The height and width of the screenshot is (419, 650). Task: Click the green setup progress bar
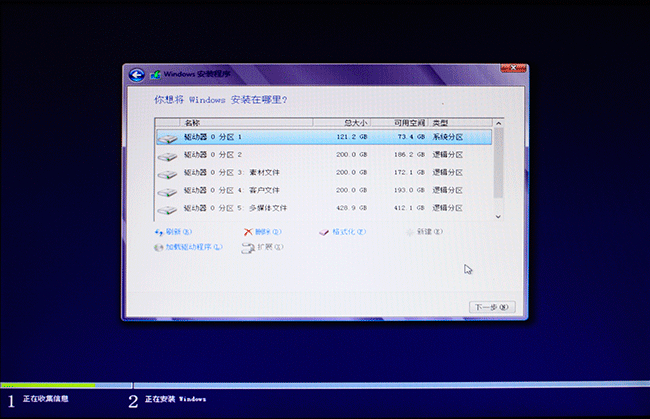tap(48, 385)
